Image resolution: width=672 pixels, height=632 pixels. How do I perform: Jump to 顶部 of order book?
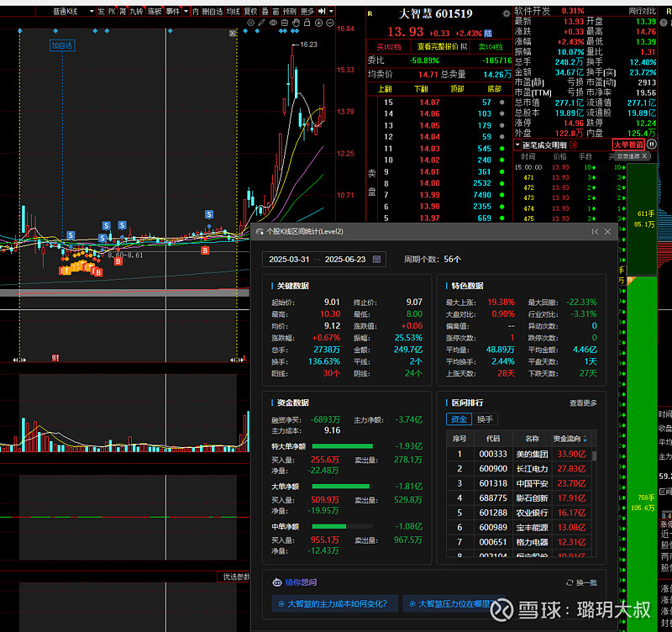pos(457,89)
